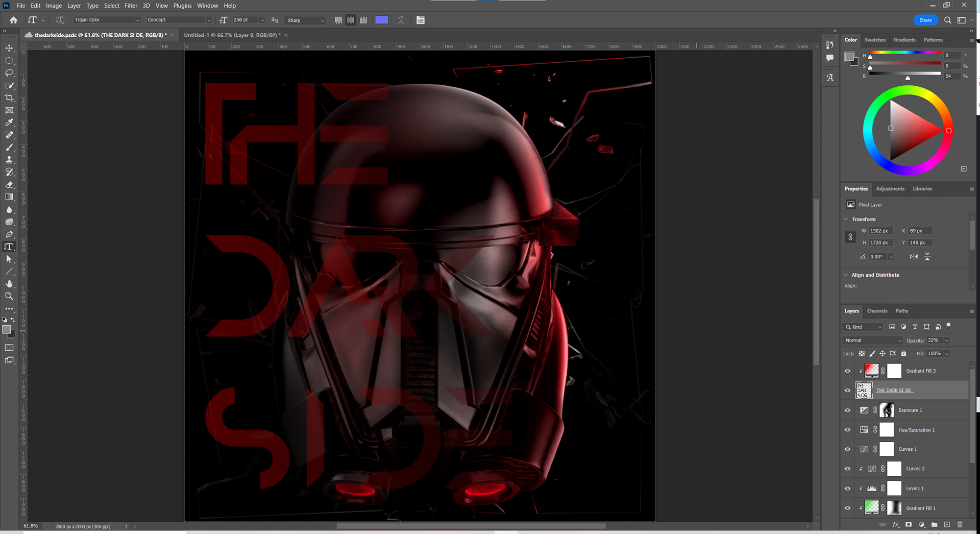Hide the Curves 2 layer
The height and width of the screenshot is (534, 980).
[x=848, y=469]
